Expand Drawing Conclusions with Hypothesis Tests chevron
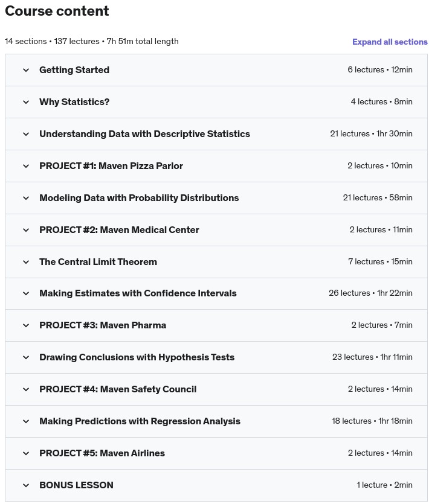 pos(26,357)
